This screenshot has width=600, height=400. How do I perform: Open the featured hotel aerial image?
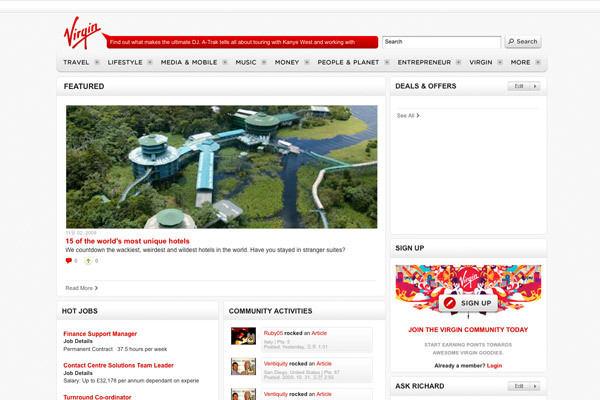[x=222, y=167]
